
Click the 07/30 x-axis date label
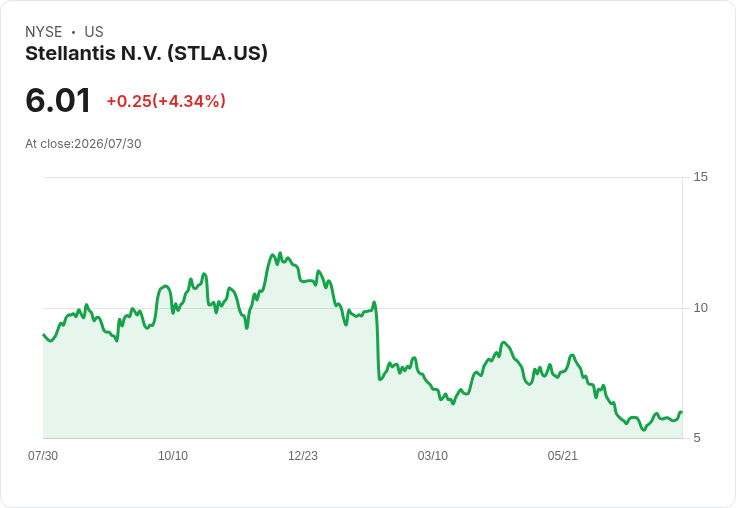tap(43, 456)
